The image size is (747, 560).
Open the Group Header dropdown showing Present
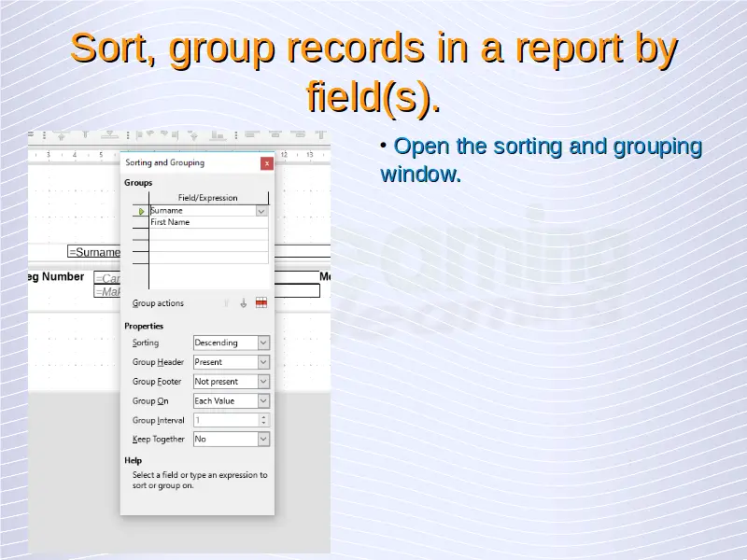click(263, 362)
